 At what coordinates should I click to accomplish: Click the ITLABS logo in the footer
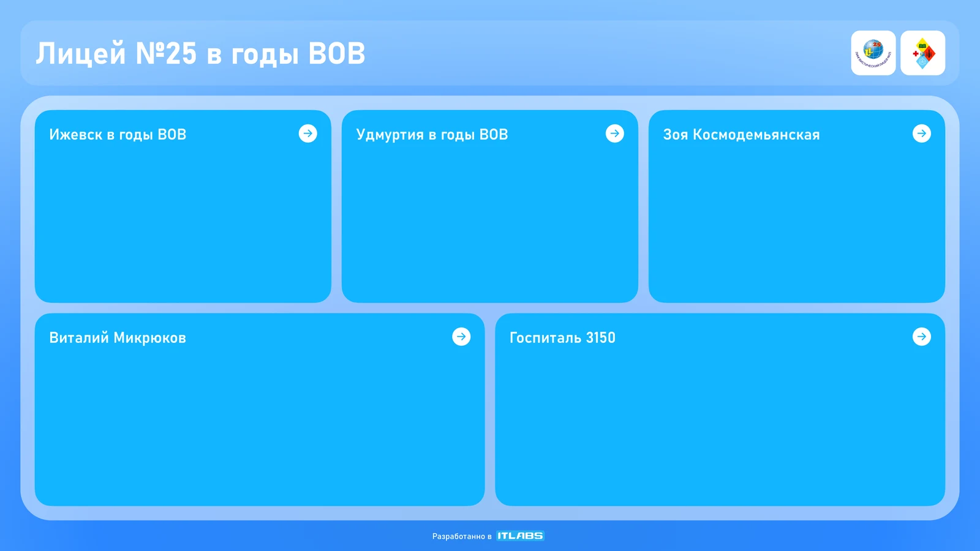point(520,536)
